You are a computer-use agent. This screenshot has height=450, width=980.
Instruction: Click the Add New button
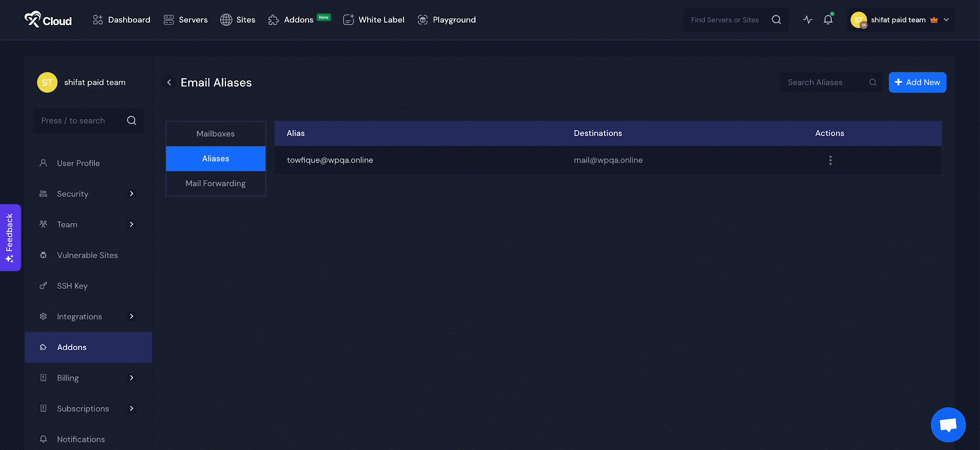coord(918,82)
